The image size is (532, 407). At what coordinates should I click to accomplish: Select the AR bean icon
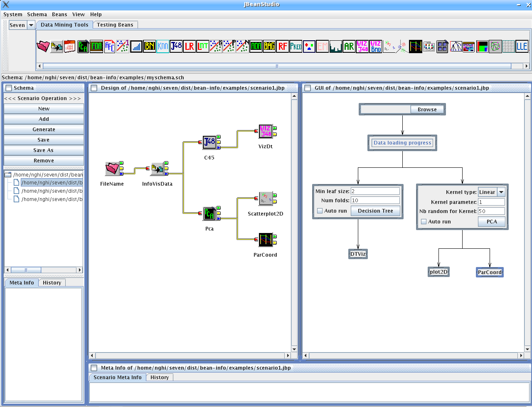[349, 46]
